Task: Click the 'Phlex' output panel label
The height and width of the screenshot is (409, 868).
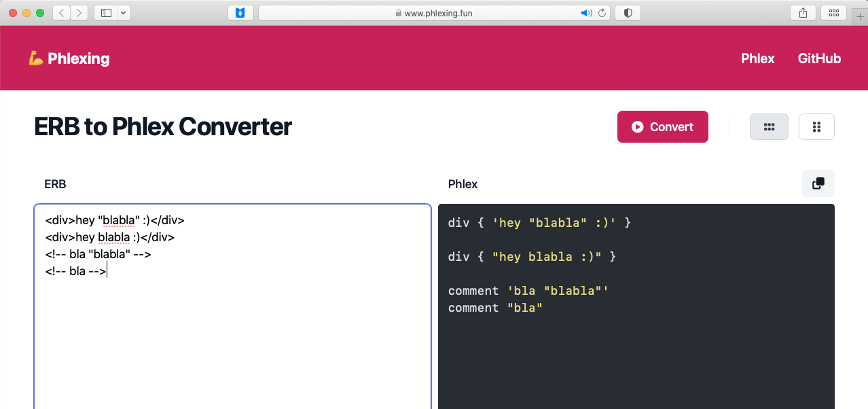Action: pos(463,184)
